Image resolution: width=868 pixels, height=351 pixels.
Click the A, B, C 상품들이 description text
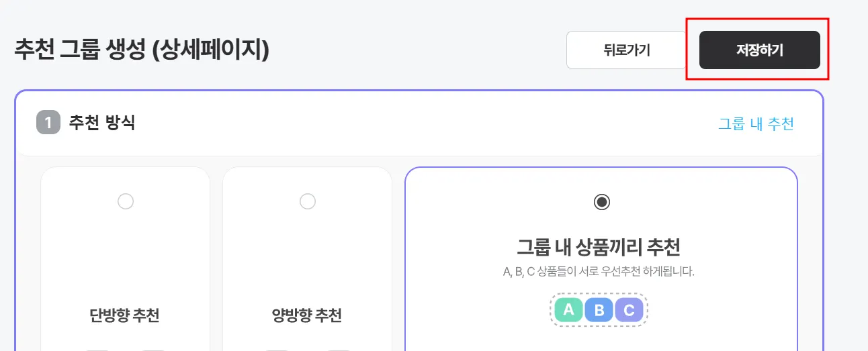[599, 272]
